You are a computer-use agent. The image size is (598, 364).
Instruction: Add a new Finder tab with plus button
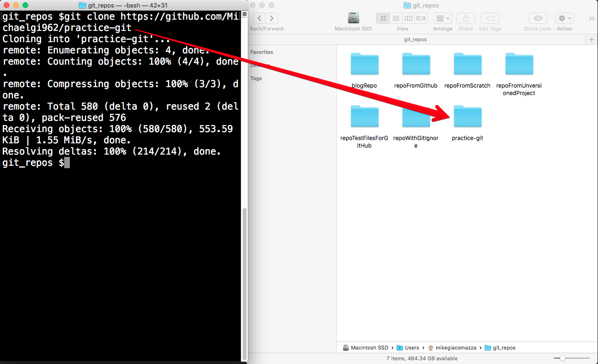click(x=592, y=40)
